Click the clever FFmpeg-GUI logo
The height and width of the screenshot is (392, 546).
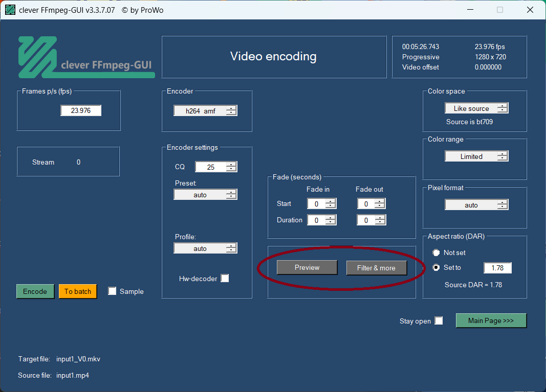coord(86,57)
